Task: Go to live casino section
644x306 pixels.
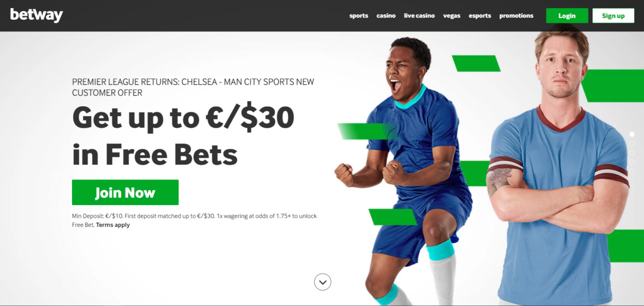Action: click(419, 15)
